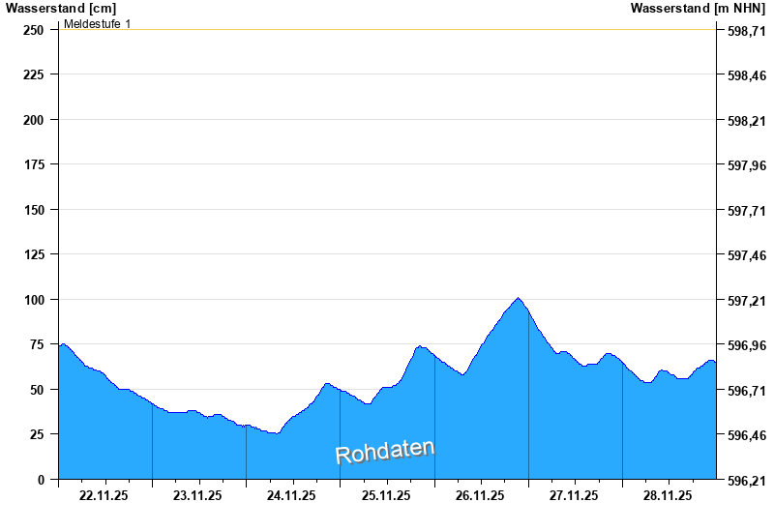The width and height of the screenshot is (774, 532).
Task: Click the 225 value on left axis
Action: pyautogui.click(x=34, y=74)
